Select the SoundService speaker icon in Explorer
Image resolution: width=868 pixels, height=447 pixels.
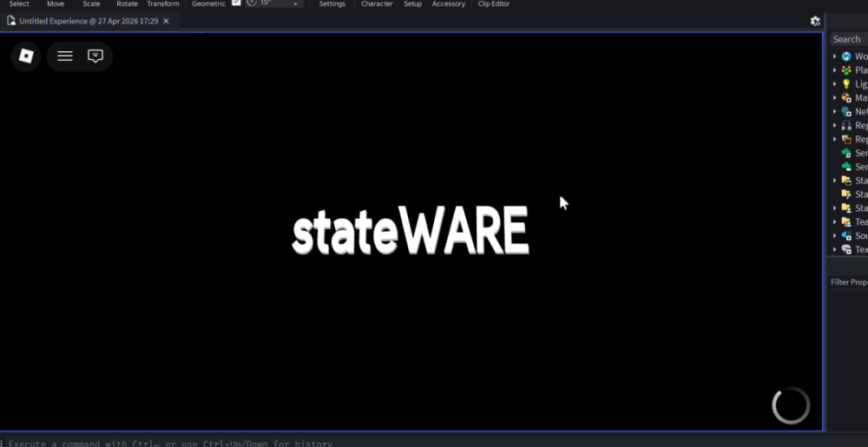pyautogui.click(x=845, y=236)
